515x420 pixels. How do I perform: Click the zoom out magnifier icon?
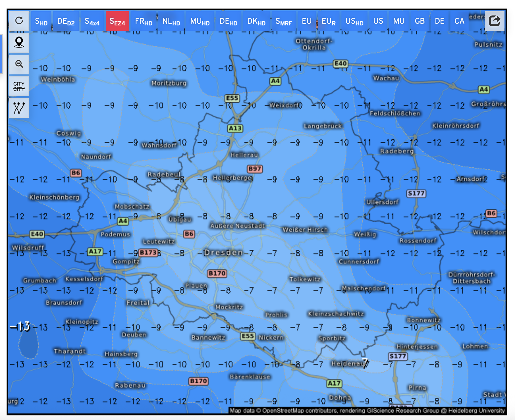click(x=19, y=64)
